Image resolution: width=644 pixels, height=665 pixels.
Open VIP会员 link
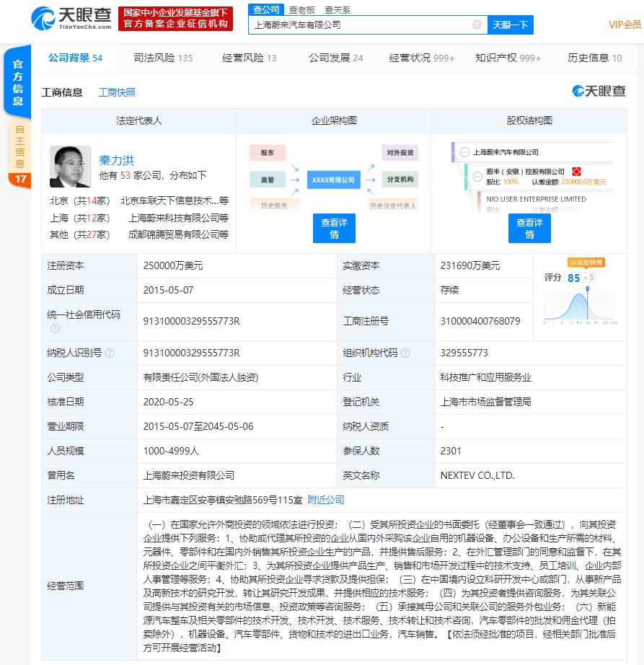(x=625, y=25)
